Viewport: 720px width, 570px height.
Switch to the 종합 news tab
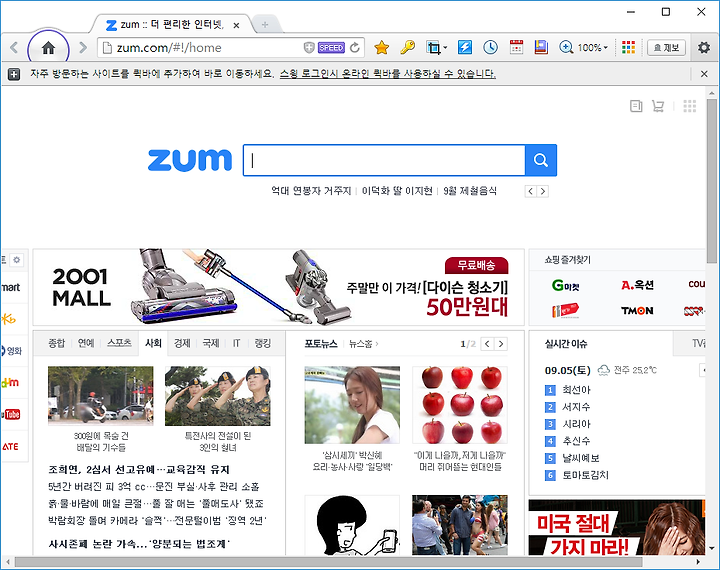(57, 343)
